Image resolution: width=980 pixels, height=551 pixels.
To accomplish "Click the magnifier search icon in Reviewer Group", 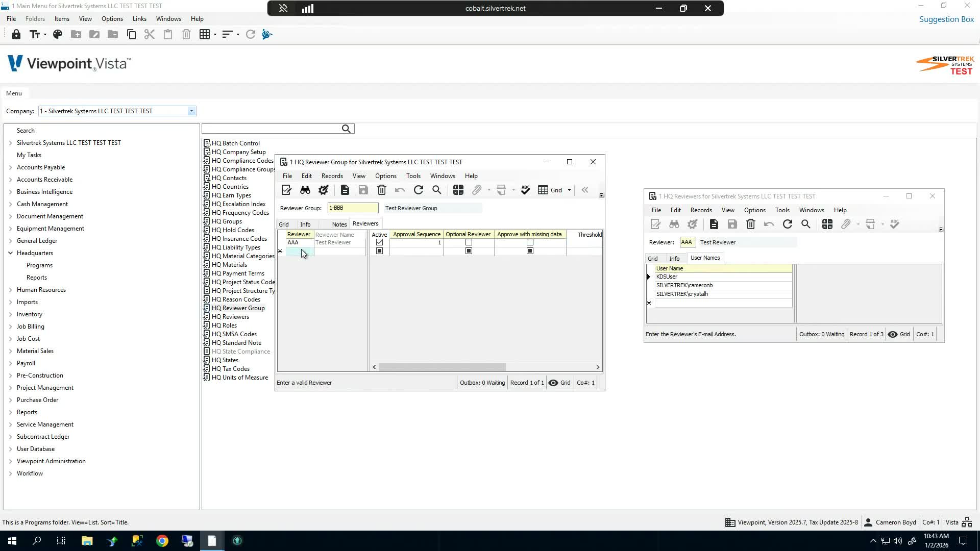I will pos(437,190).
